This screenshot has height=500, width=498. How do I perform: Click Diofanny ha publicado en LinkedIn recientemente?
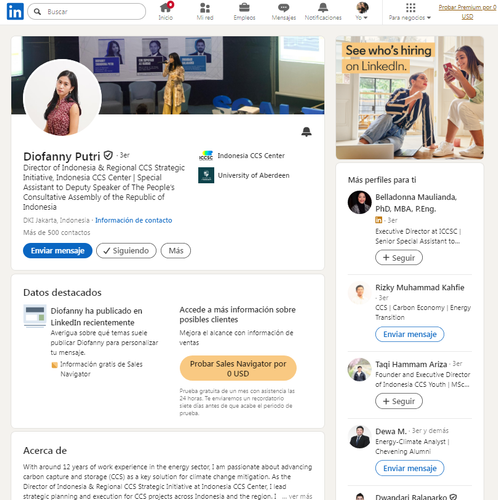(x=97, y=317)
